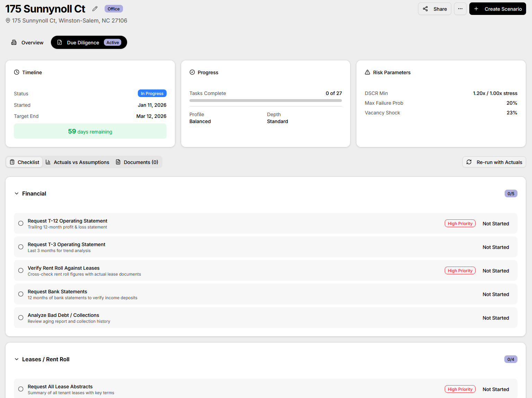Click the building icon next to Overview
The height and width of the screenshot is (398, 532).
coord(14,42)
